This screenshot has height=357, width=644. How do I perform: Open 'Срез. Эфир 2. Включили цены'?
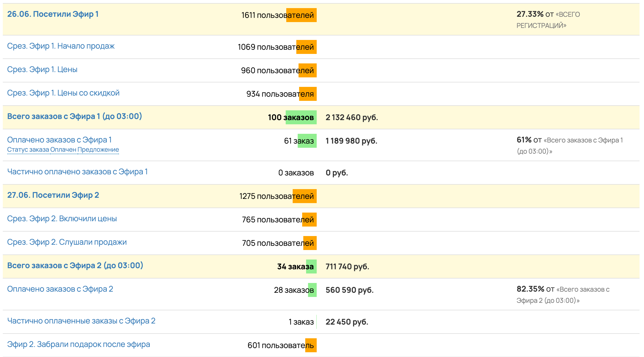[x=62, y=219]
